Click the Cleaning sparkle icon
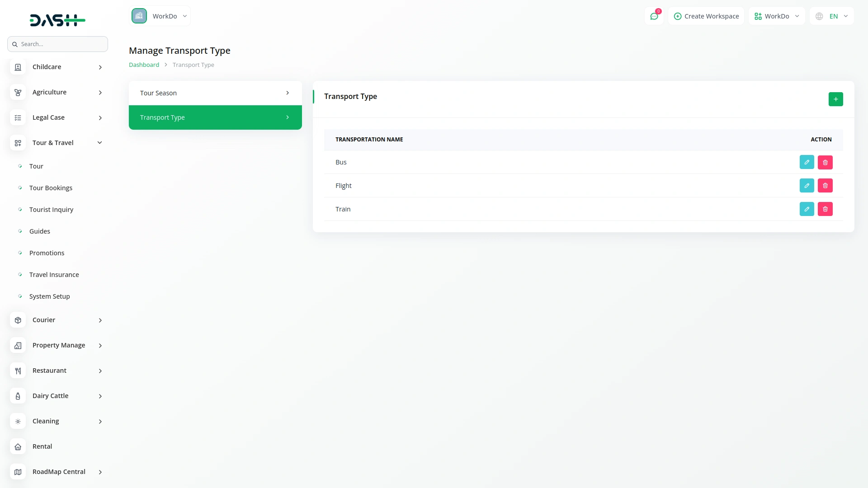 (x=18, y=421)
